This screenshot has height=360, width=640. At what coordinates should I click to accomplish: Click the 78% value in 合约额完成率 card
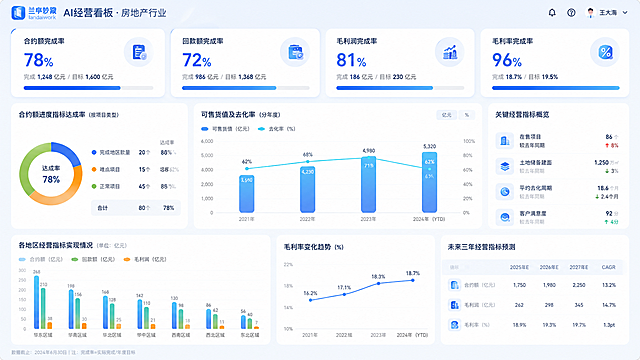38,60
